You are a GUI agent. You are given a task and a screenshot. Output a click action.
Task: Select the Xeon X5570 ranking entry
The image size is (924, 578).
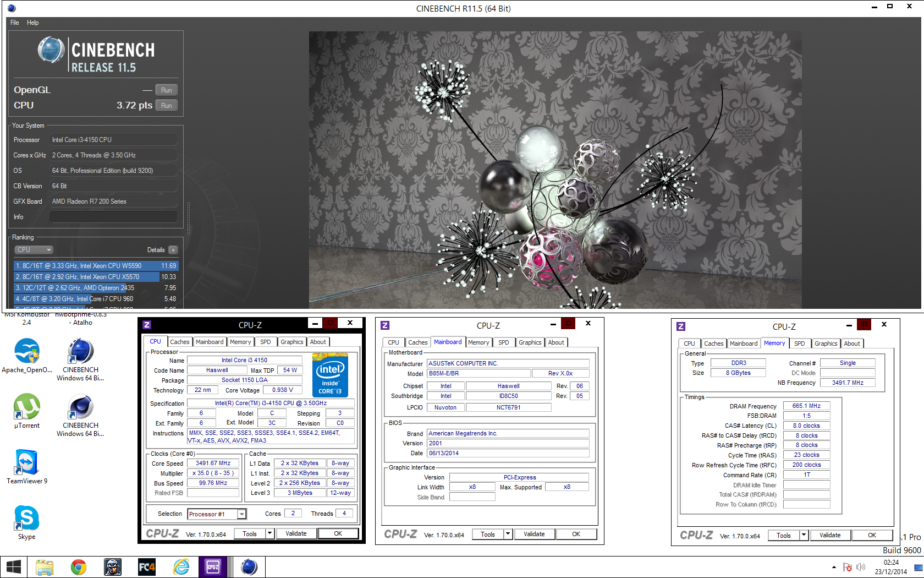96,277
